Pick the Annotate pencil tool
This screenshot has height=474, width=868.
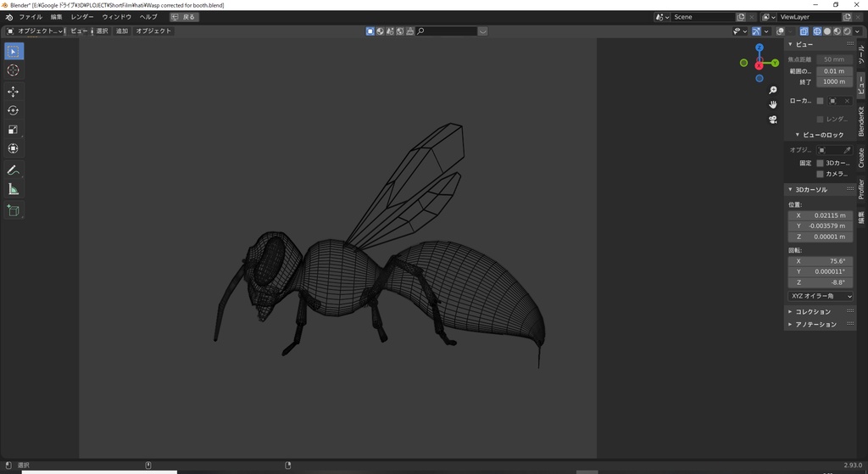pyautogui.click(x=14, y=170)
